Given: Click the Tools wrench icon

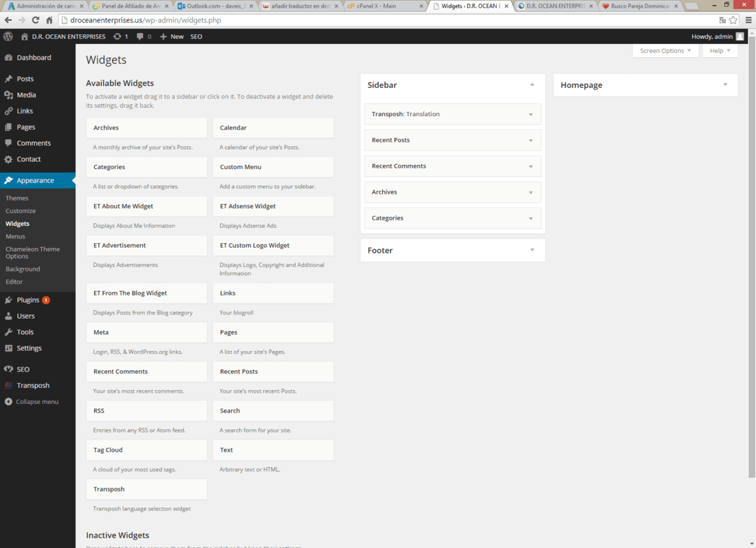Looking at the screenshot, I should 8,332.
